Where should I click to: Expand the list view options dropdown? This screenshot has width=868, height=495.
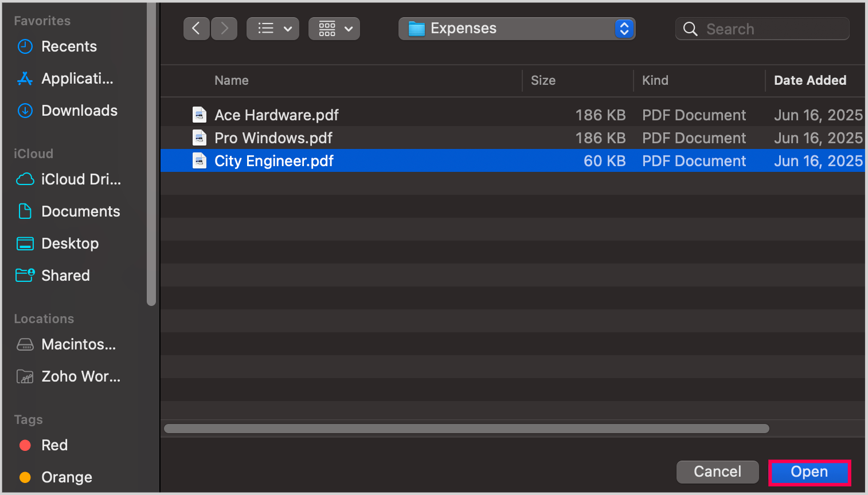(x=273, y=29)
